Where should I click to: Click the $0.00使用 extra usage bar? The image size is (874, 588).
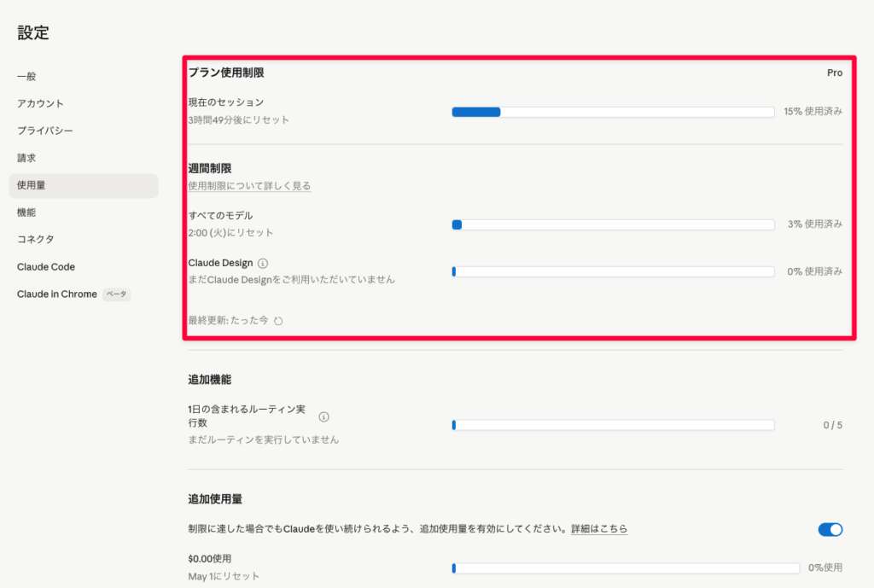(x=626, y=568)
